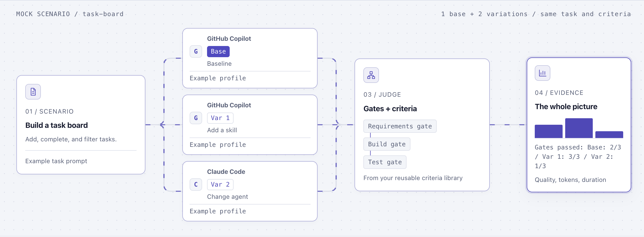The height and width of the screenshot is (237, 644).
Task: Click the Build gate chip
Action: (x=387, y=144)
